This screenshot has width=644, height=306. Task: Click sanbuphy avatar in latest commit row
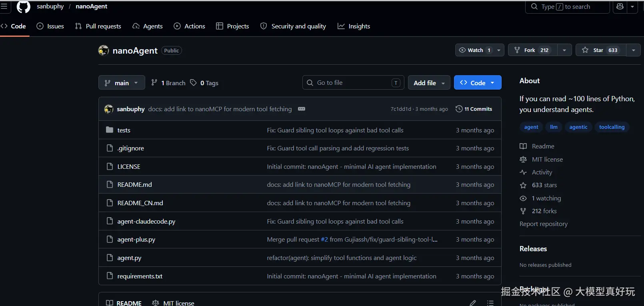pyautogui.click(x=109, y=109)
